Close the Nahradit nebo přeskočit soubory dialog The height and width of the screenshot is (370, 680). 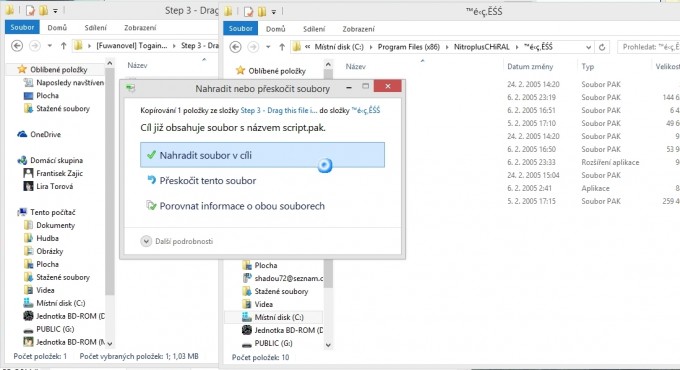[387, 86]
